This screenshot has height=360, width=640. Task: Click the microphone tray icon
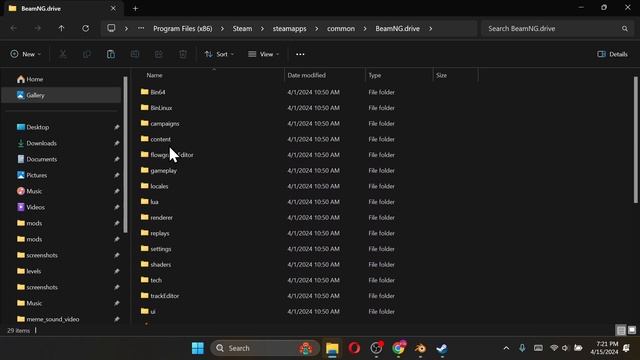pos(522,348)
